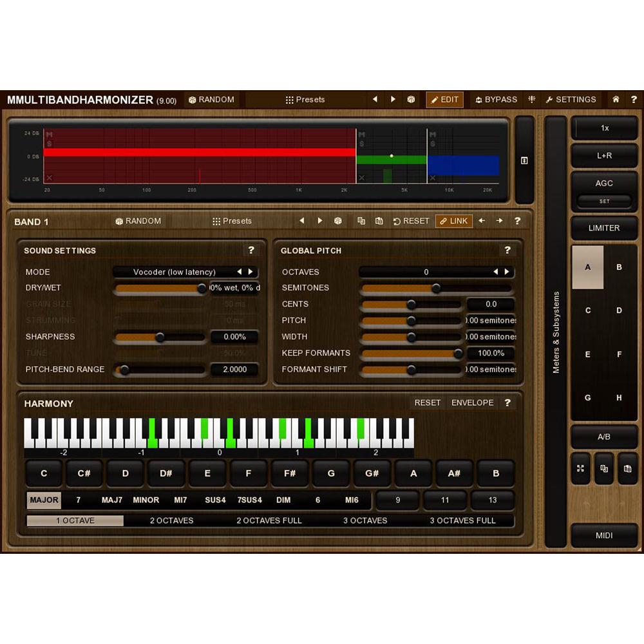Click the home icon in the top right
The image size is (644, 644).
click(616, 99)
